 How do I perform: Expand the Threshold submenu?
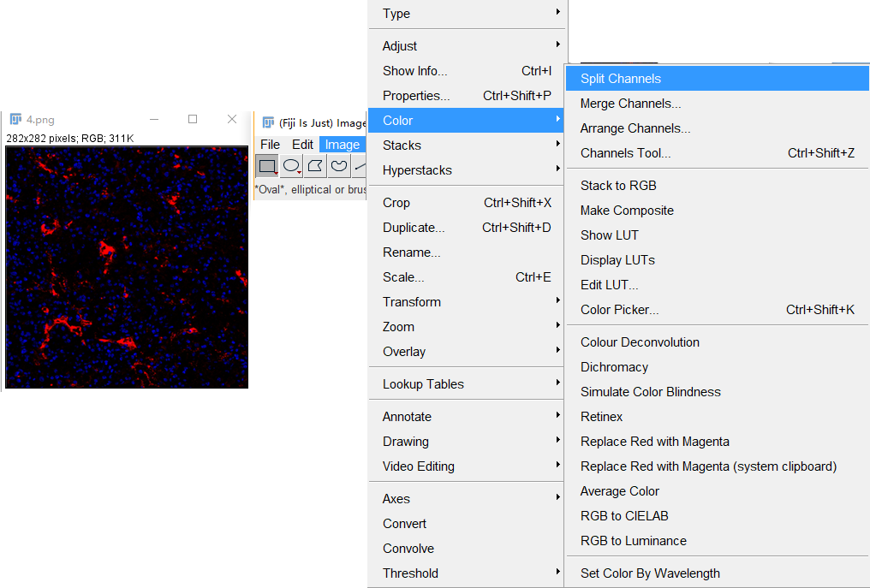[466, 573]
